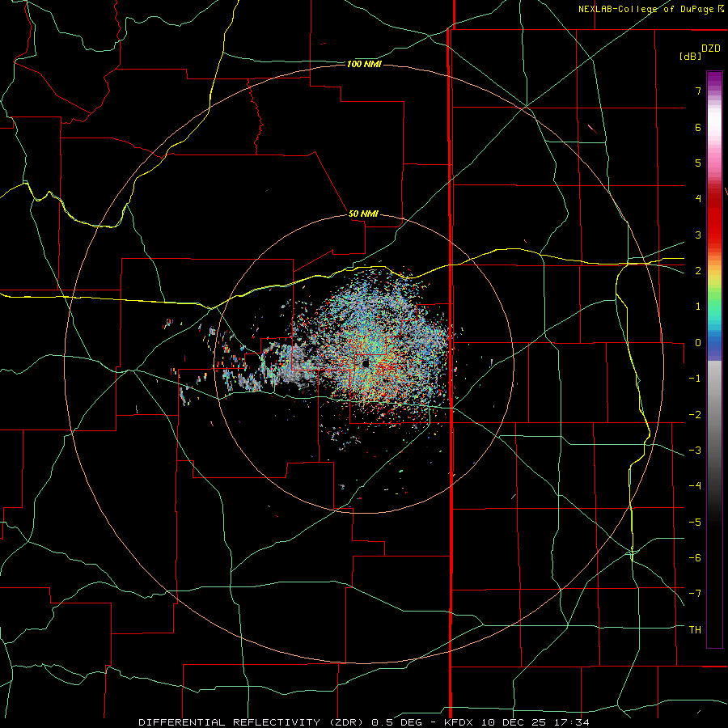Click the 2 value on the scale
The width and height of the screenshot is (728, 728).
(x=698, y=271)
